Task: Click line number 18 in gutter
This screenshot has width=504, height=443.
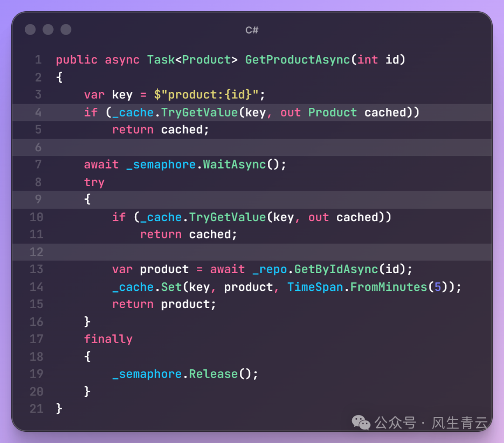Action: pos(36,357)
